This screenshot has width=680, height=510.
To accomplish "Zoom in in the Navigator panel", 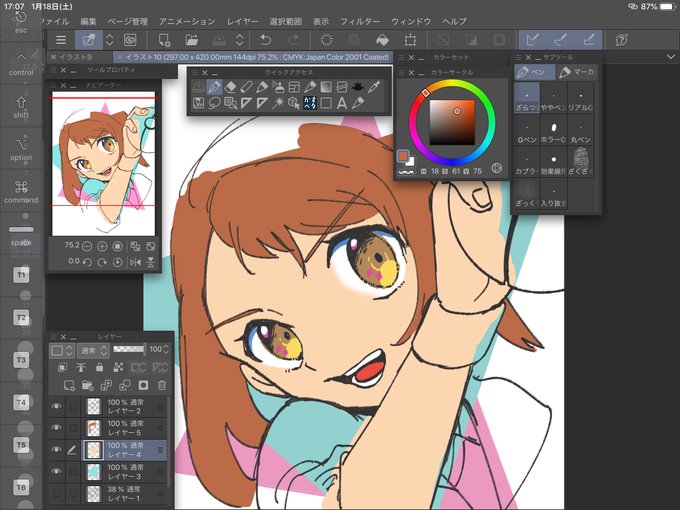I will [x=102, y=246].
